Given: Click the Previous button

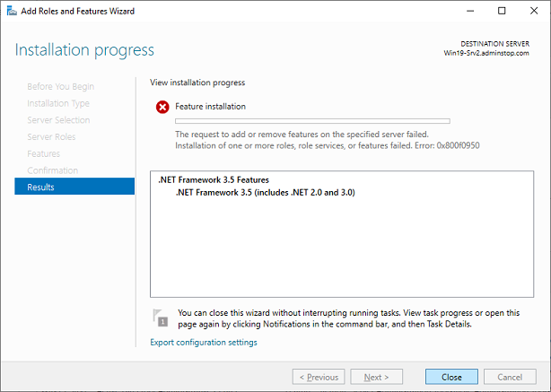Looking at the screenshot, I should [319, 377].
